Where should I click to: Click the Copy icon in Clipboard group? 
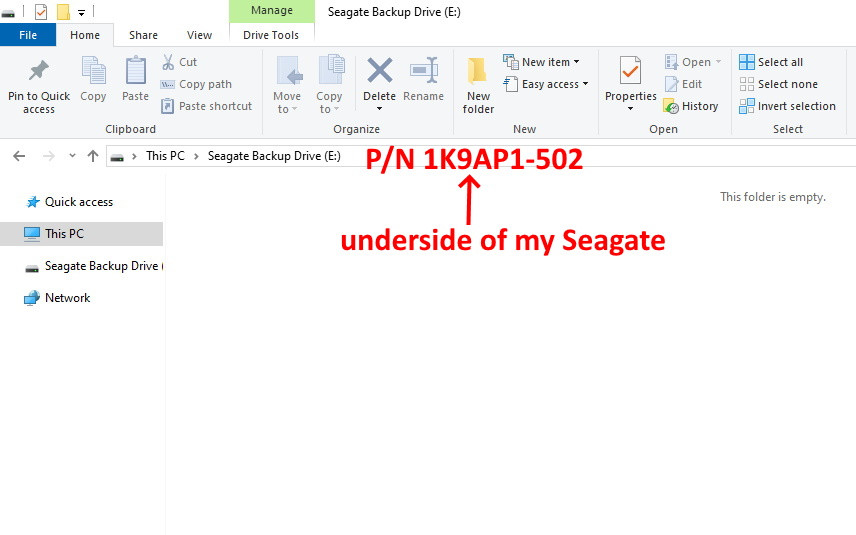tap(93, 70)
